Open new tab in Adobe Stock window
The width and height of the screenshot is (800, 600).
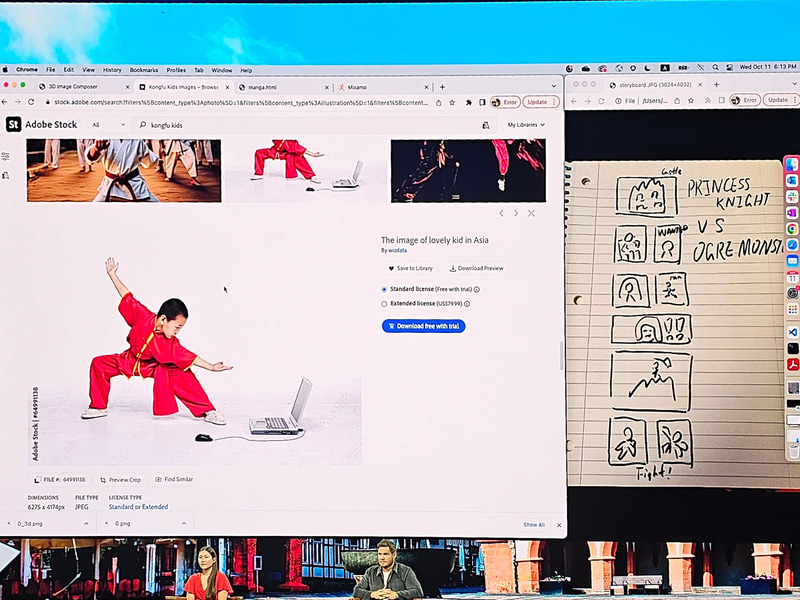(442, 87)
